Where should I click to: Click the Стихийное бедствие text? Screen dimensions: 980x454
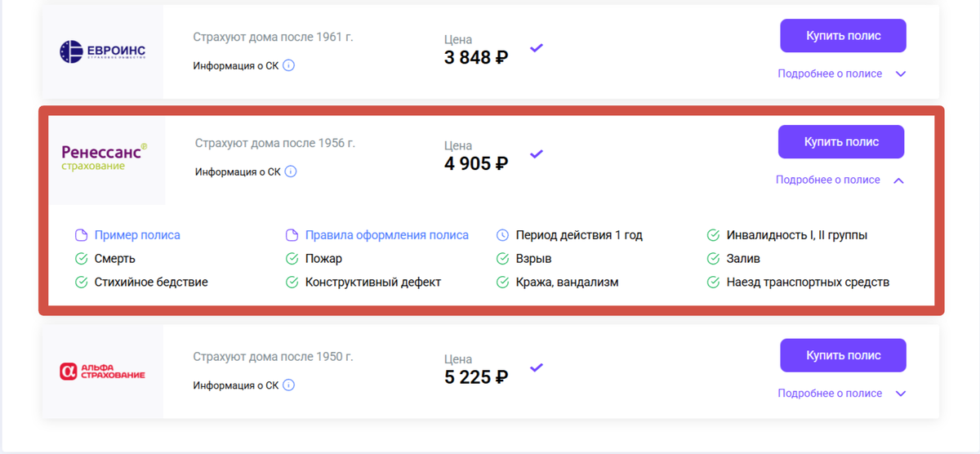pyautogui.click(x=151, y=283)
